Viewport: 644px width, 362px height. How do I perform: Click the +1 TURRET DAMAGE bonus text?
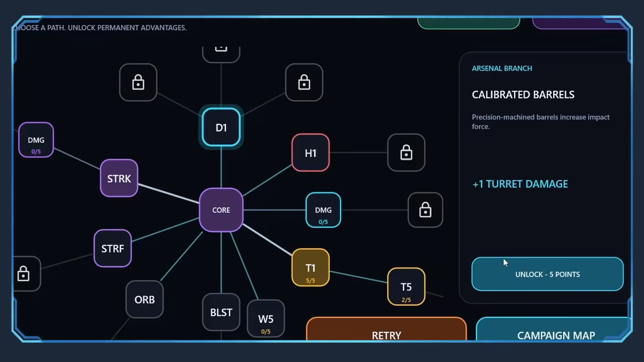[x=520, y=184]
